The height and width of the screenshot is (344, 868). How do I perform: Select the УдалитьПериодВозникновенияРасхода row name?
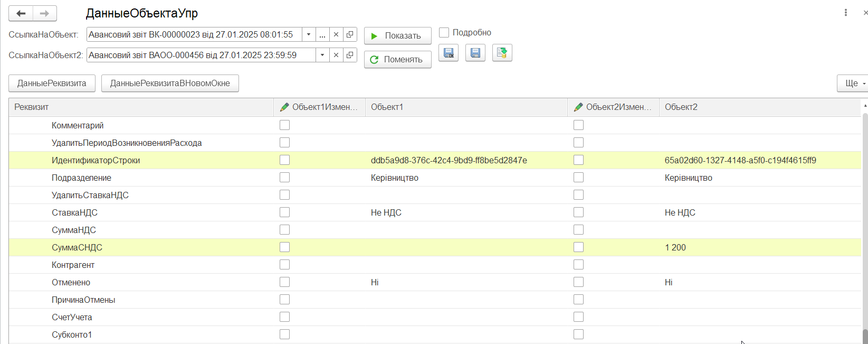127,143
